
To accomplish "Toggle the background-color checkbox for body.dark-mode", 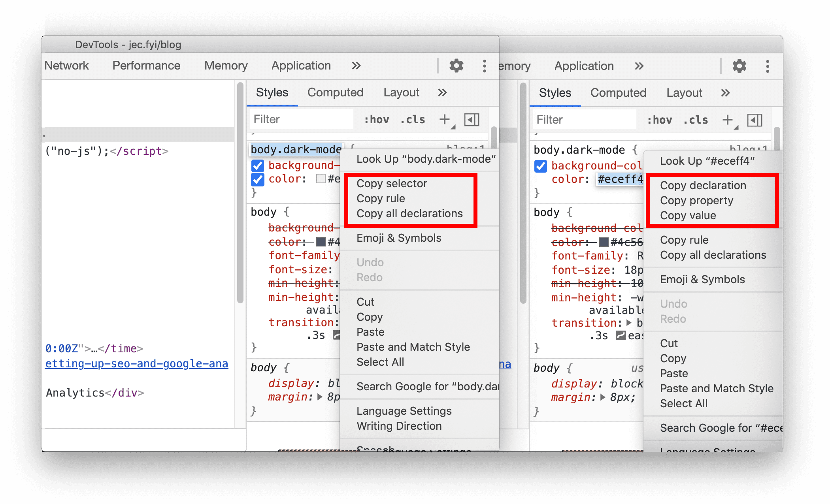I will [256, 166].
